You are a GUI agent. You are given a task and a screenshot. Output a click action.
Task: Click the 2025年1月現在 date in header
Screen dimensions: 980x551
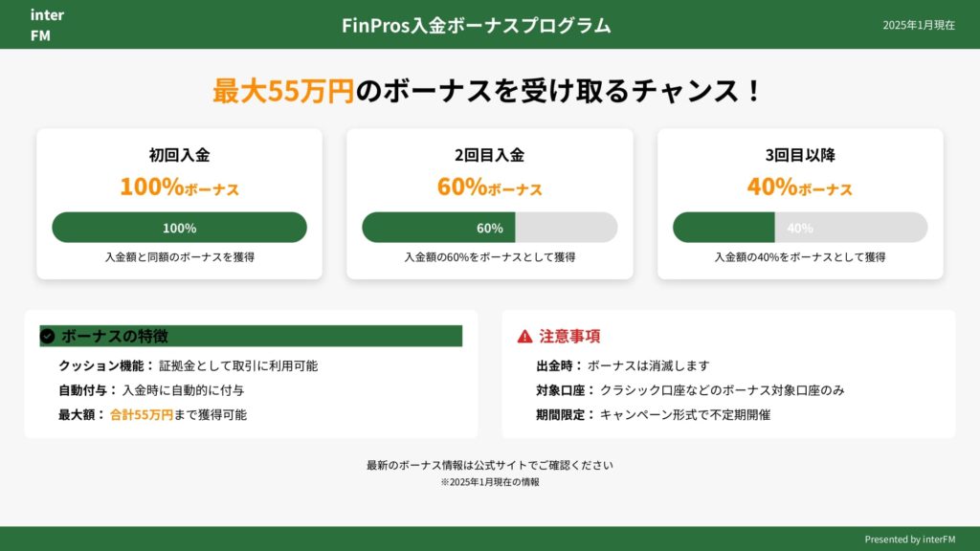point(918,25)
